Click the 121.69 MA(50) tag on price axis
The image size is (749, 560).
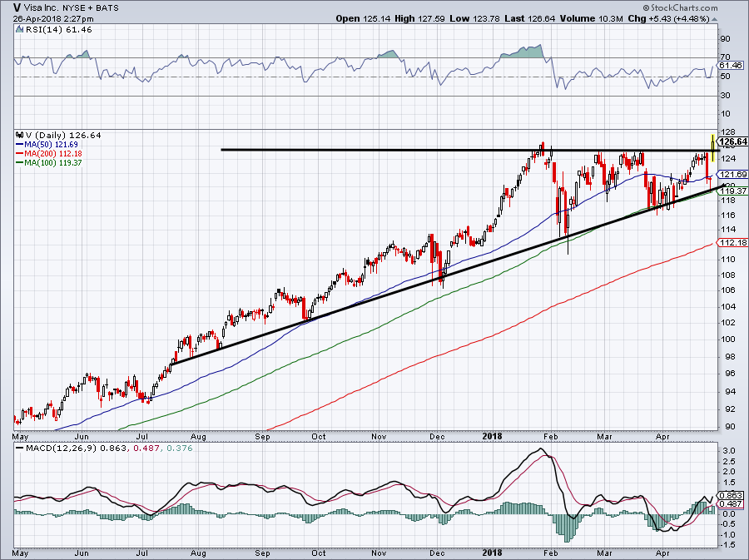click(733, 174)
